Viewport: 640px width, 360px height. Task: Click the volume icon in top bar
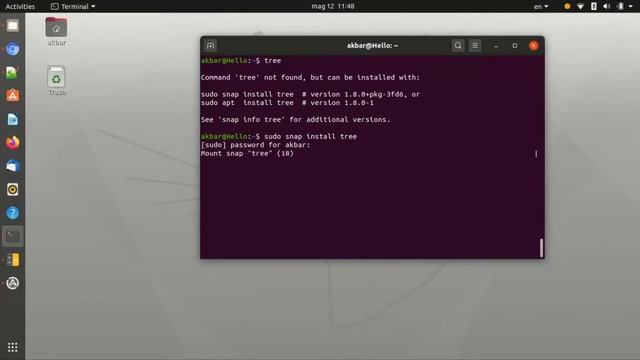607,6
